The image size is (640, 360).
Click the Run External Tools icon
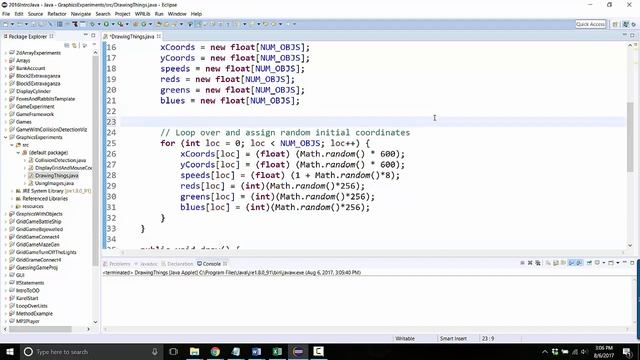[x=120, y=24]
